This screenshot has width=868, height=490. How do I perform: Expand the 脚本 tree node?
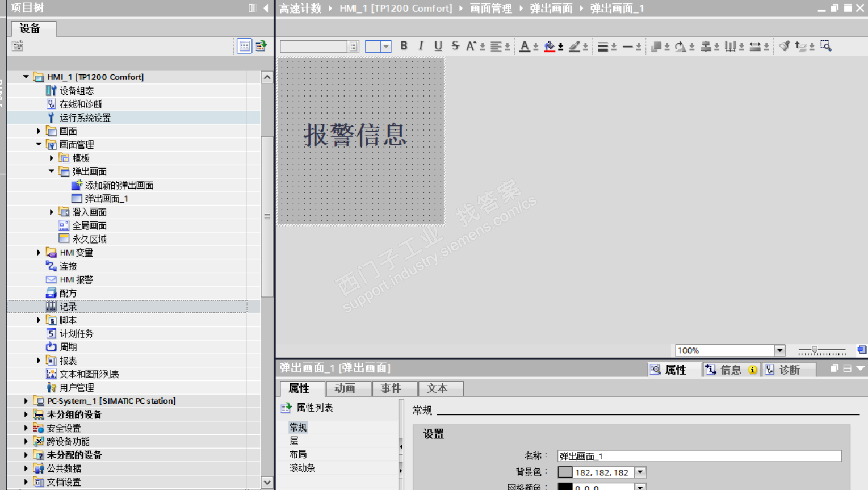pyautogui.click(x=39, y=320)
